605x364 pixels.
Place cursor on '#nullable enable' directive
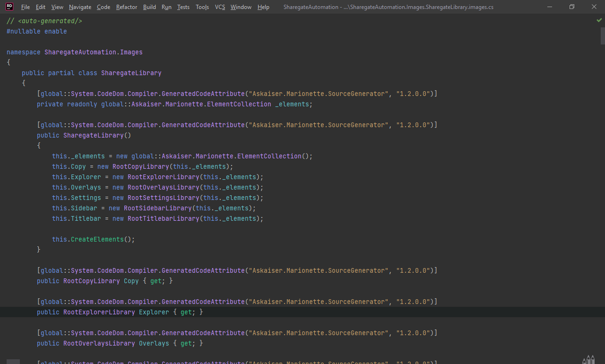tap(37, 32)
